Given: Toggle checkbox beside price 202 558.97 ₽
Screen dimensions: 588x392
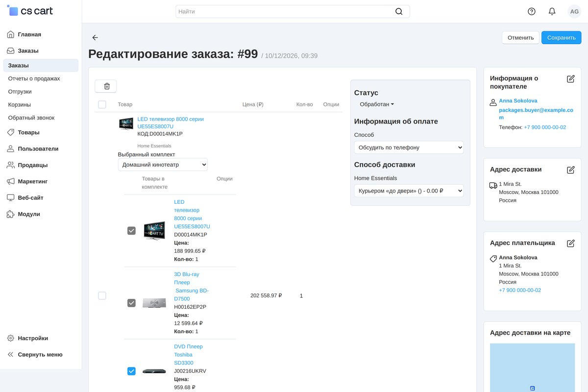Looking at the screenshot, I should coord(102,295).
